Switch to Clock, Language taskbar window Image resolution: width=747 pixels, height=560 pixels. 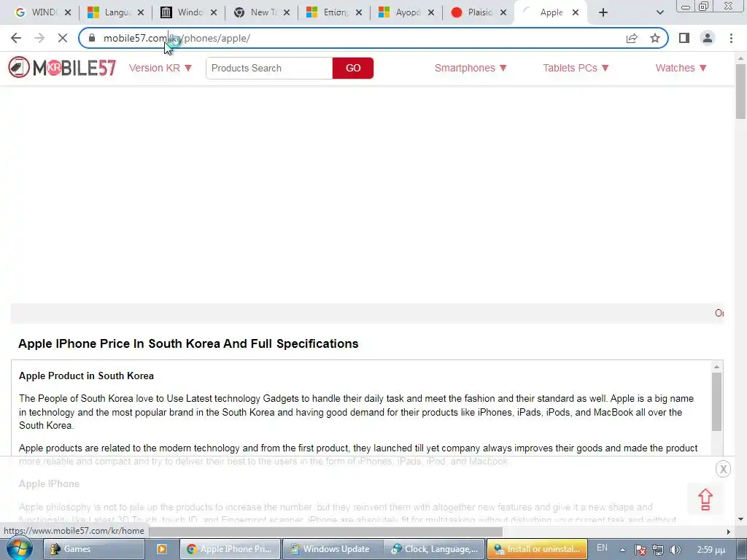click(x=436, y=549)
